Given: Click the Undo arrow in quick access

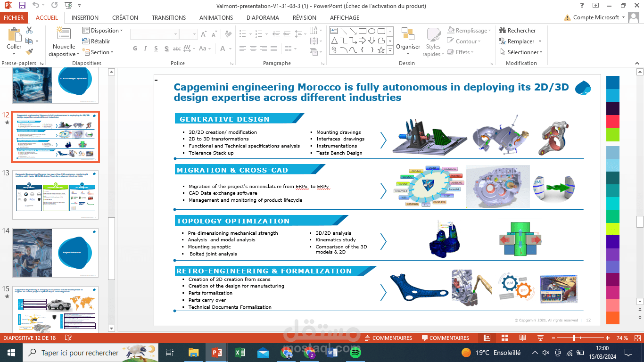Looking at the screenshot, I should (x=37, y=6).
